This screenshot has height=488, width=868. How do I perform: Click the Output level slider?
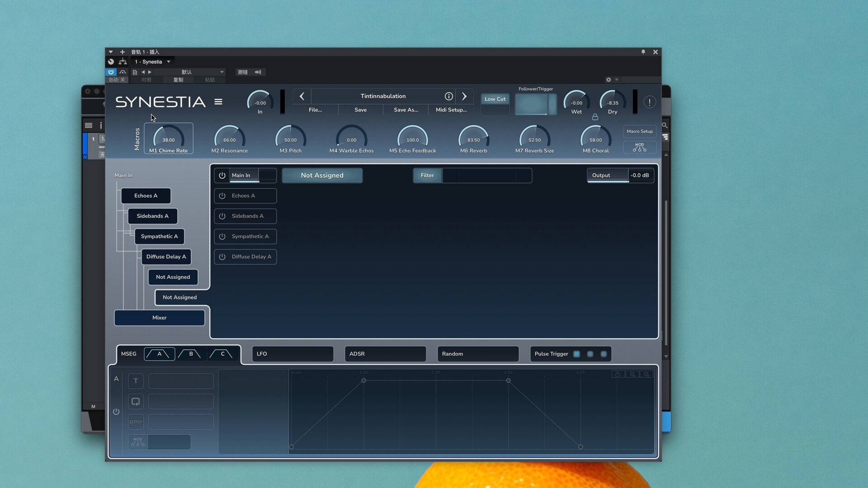620,175
